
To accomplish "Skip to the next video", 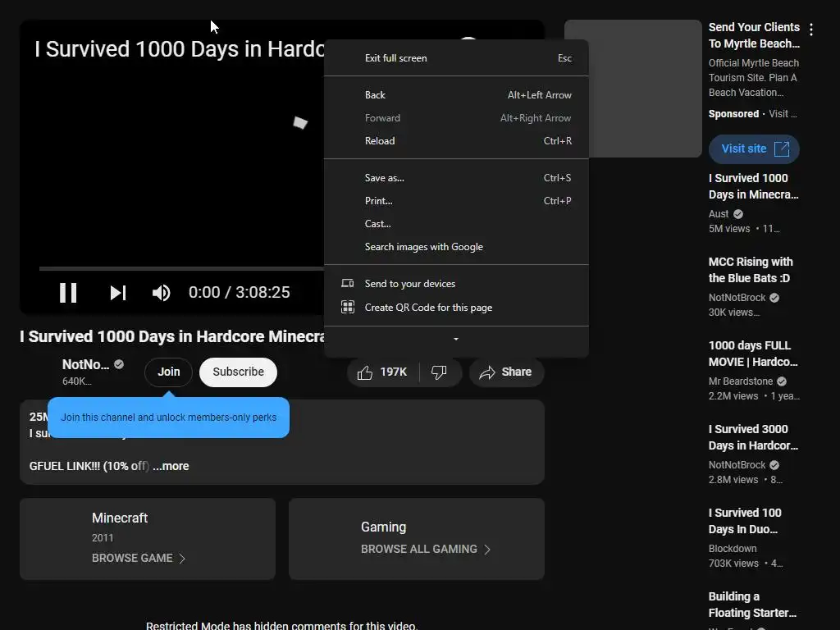I will coord(118,293).
